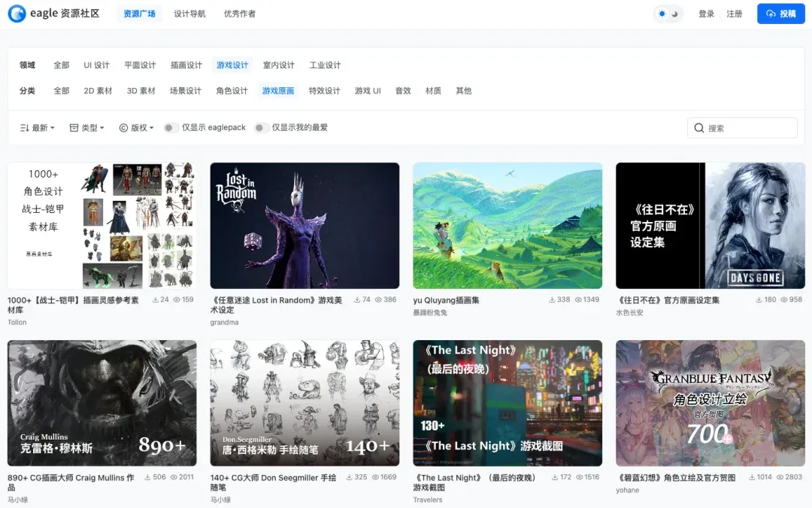The image size is (812, 508).
Task: Click views eye icon next to 2011
Action: (x=174, y=477)
